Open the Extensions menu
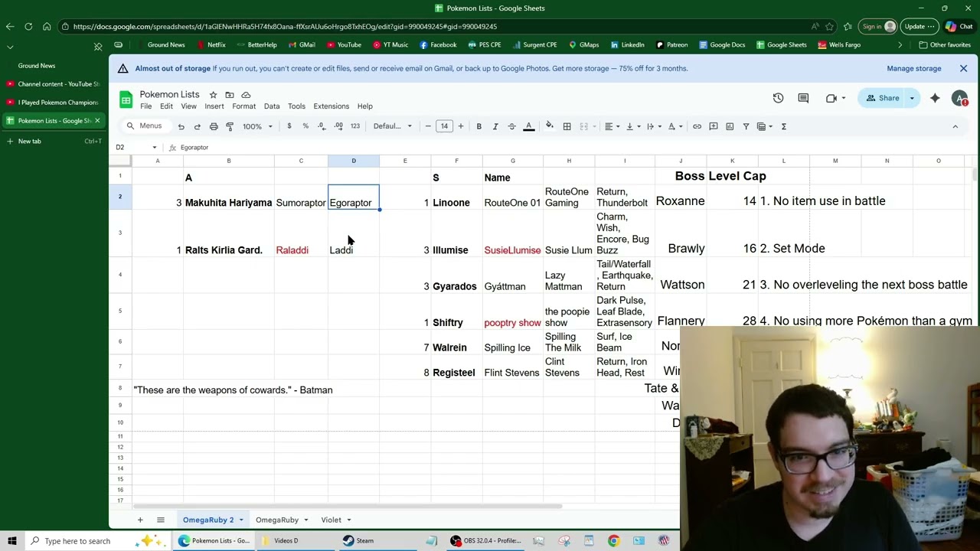 point(332,106)
